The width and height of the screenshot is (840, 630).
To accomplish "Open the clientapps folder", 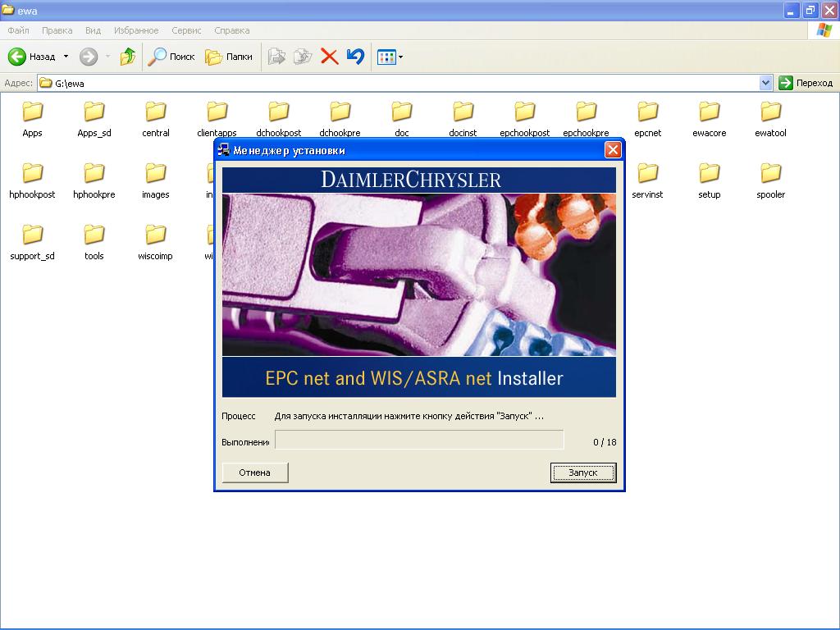I will [x=217, y=119].
